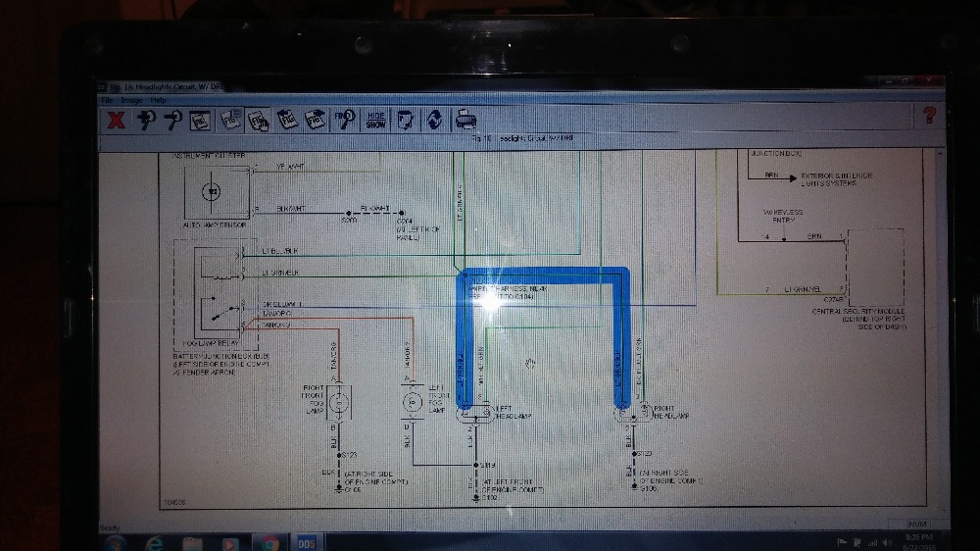Image resolution: width=980 pixels, height=551 pixels.
Task: Click the taskbar clock and date
Action: 922,542
